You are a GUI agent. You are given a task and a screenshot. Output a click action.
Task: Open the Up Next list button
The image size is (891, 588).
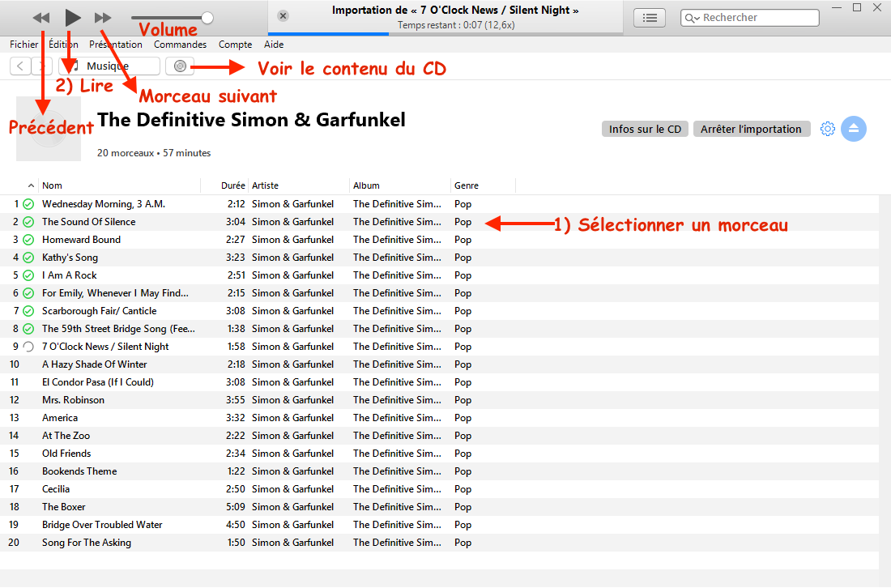coord(650,18)
